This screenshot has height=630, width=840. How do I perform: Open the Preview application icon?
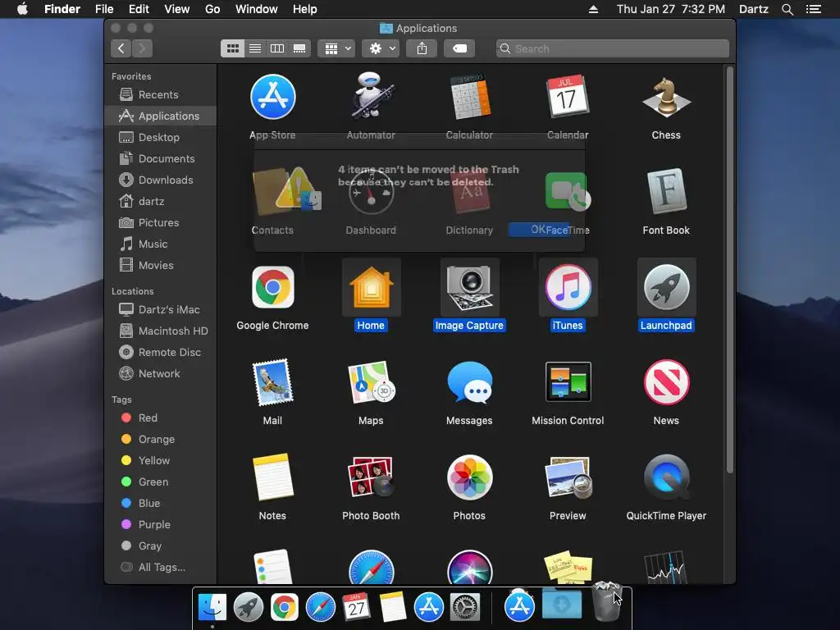(568, 477)
